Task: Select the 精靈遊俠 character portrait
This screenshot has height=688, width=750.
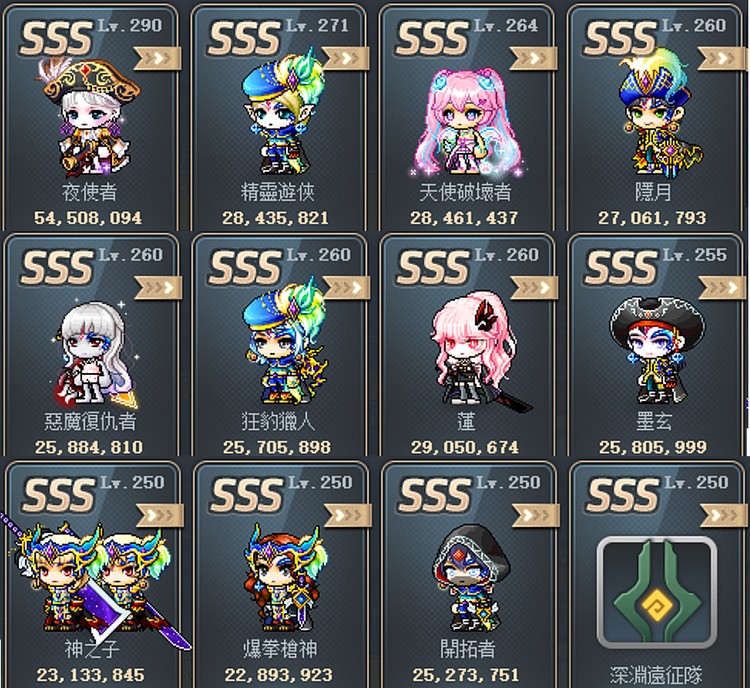Action: (282, 111)
